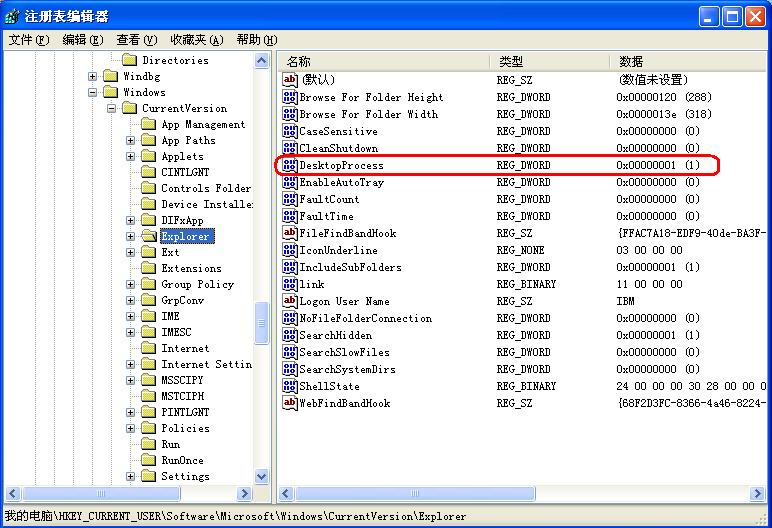The image size is (772, 528).
Task: Select the NoFileFolderConnection value icon
Action: [290, 318]
